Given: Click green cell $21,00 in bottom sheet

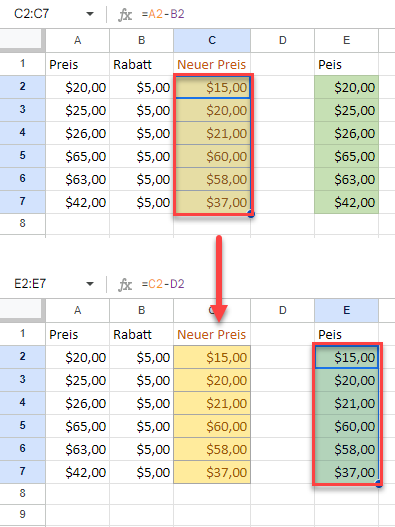Looking at the screenshot, I should [x=347, y=403].
